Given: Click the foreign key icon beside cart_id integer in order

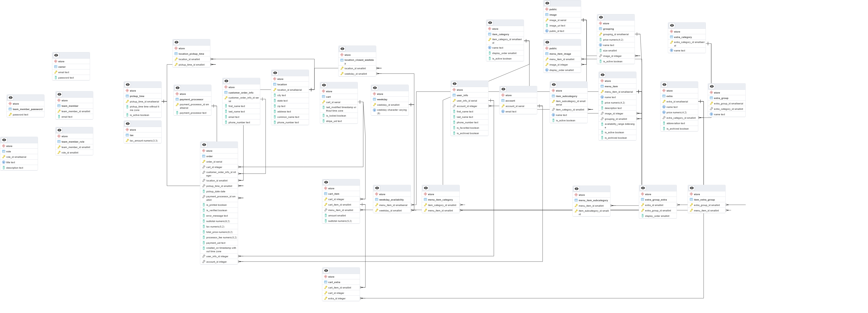Looking at the screenshot, I should [204, 167].
